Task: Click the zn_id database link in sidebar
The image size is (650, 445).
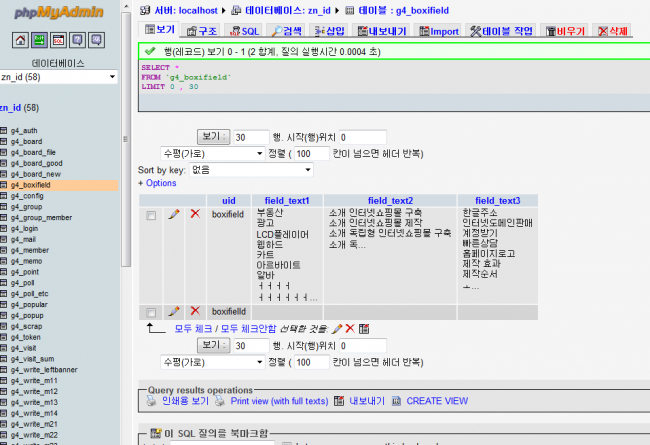Action: 10,108
